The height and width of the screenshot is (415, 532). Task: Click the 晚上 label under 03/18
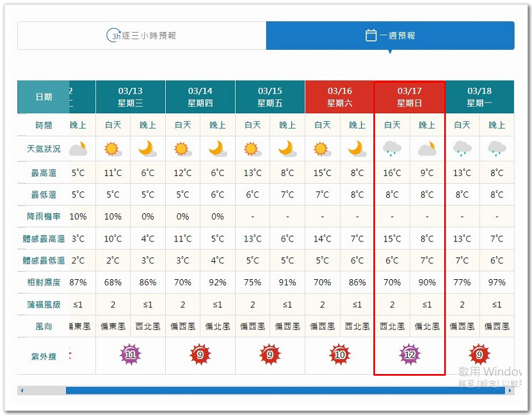coord(497,126)
